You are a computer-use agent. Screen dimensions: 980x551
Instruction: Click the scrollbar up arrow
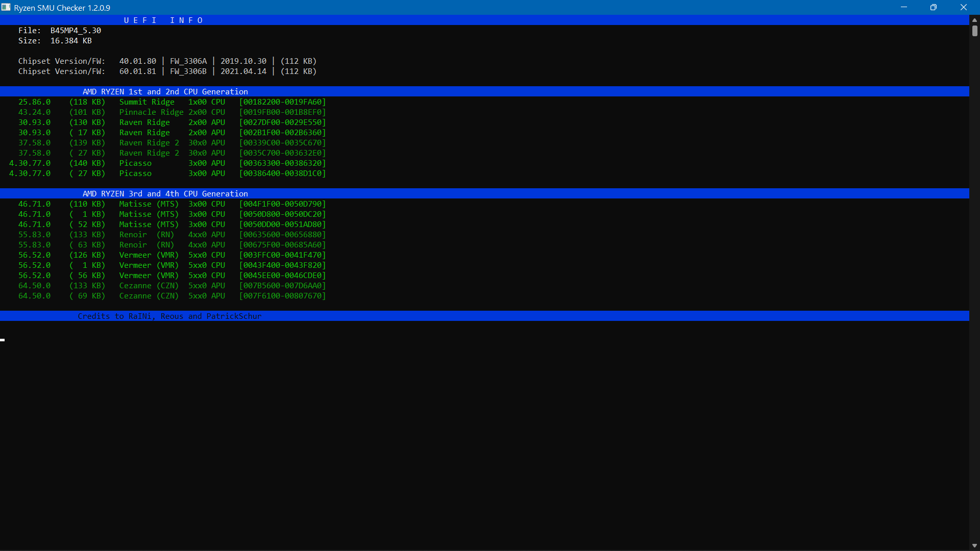(x=974, y=19)
